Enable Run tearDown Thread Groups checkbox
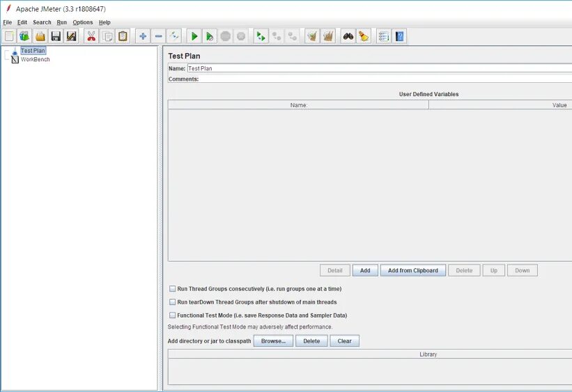The width and height of the screenshot is (572, 392). tap(172, 302)
